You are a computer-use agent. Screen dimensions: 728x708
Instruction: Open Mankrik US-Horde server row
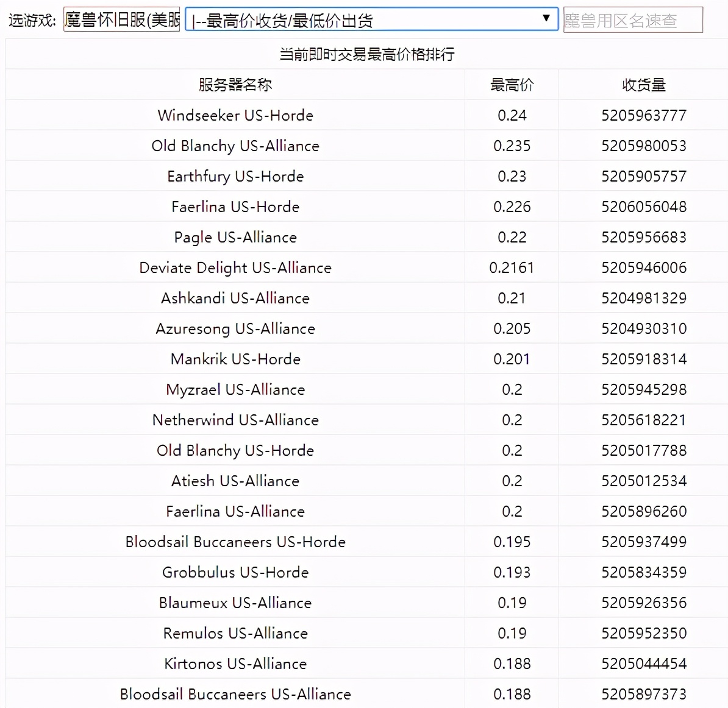coord(235,359)
